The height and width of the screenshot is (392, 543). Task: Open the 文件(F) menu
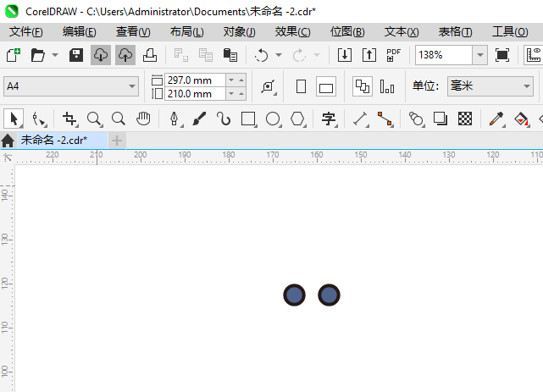tap(26, 32)
